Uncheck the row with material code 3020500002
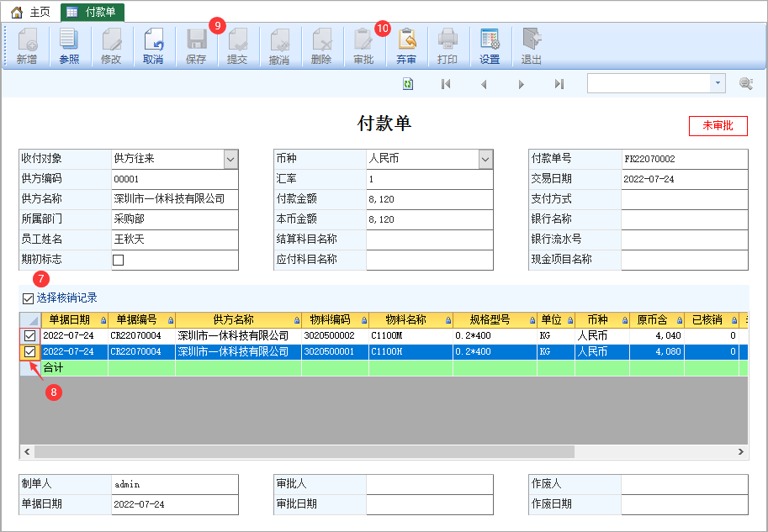This screenshot has width=768, height=532. [x=30, y=335]
